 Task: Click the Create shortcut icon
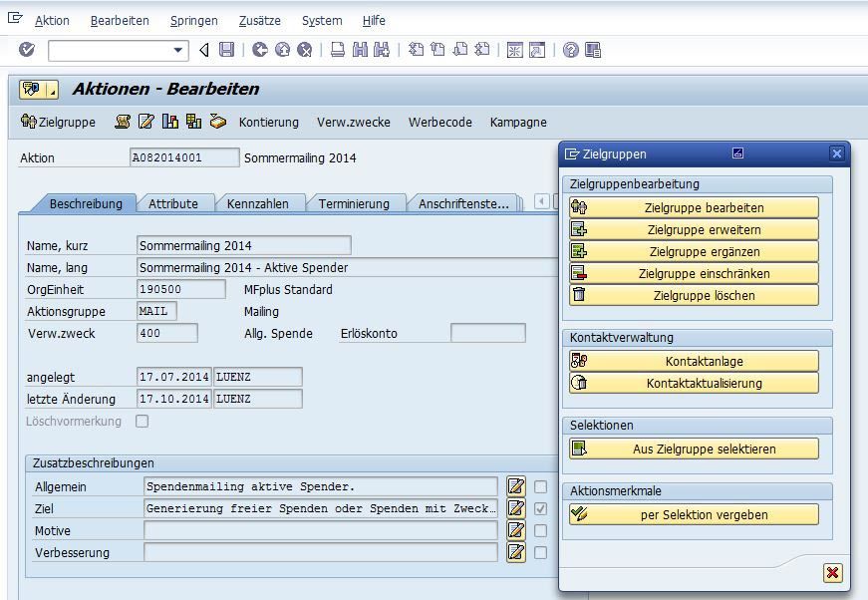click(x=537, y=51)
